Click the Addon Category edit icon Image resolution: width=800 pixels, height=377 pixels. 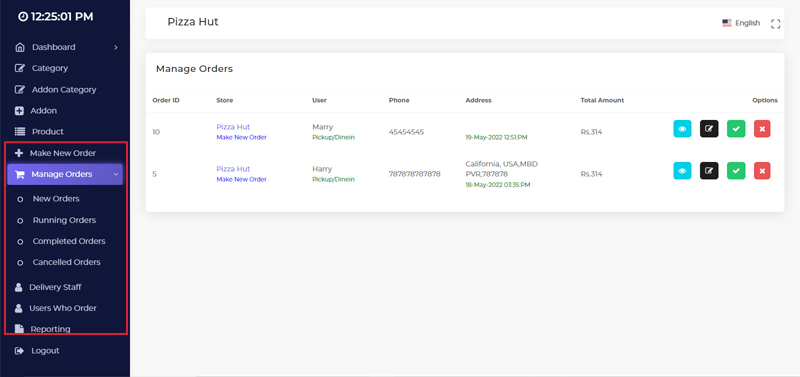(20, 90)
